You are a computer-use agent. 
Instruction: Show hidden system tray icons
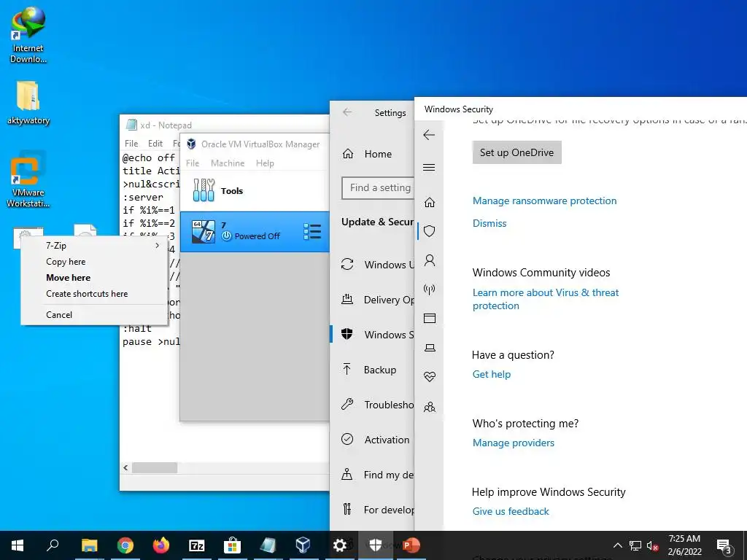pyautogui.click(x=617, y=545)
